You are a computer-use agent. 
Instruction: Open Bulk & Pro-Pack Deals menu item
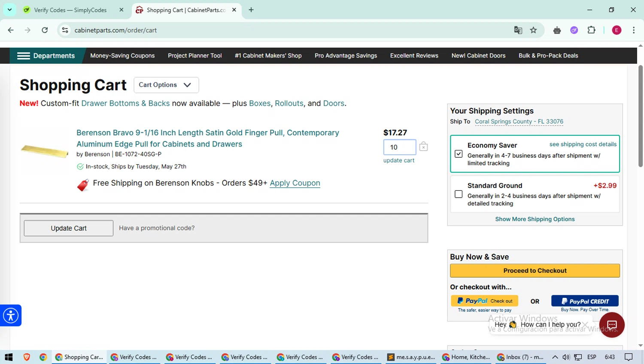click(548, 56)
